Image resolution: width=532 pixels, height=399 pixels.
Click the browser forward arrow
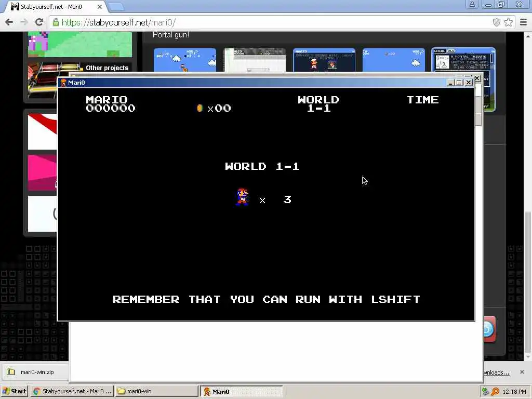click(24, 22)
